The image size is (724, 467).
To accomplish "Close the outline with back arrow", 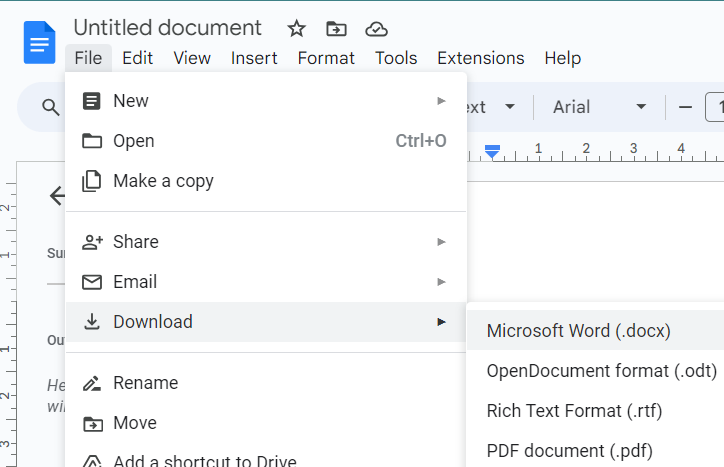I will 57,195.
